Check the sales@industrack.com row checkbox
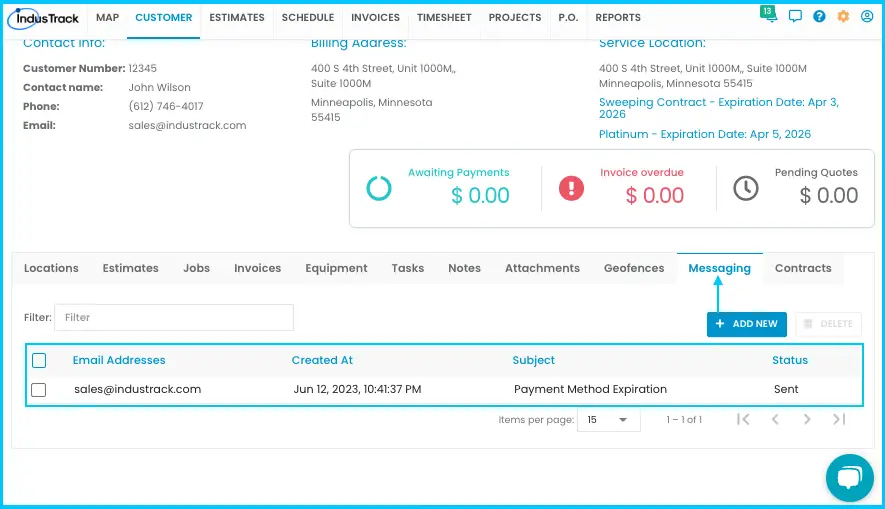885x509 pixels. (x=39, y=389)
